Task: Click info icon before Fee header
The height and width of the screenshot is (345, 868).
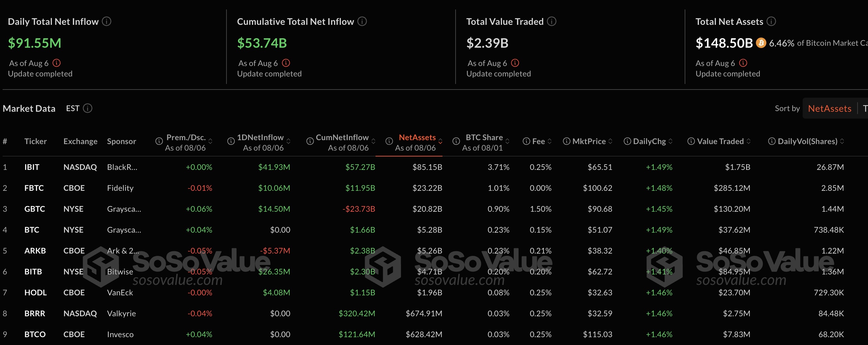Action: (x=526, y=141)
